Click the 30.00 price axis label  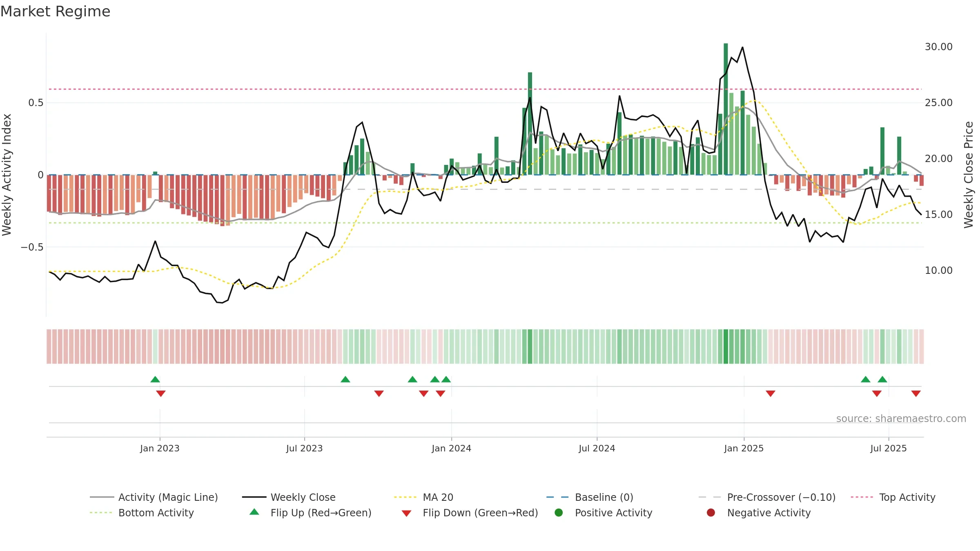pos(939,47)
